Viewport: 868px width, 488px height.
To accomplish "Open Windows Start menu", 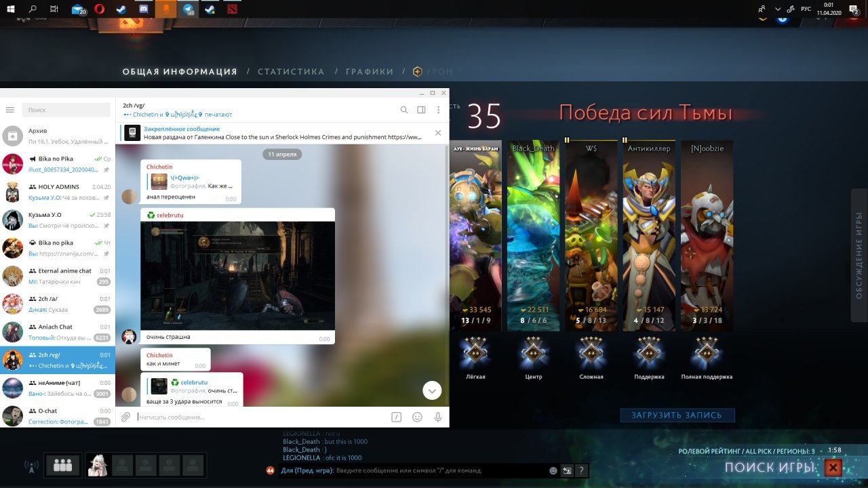I will click(9, 9).
